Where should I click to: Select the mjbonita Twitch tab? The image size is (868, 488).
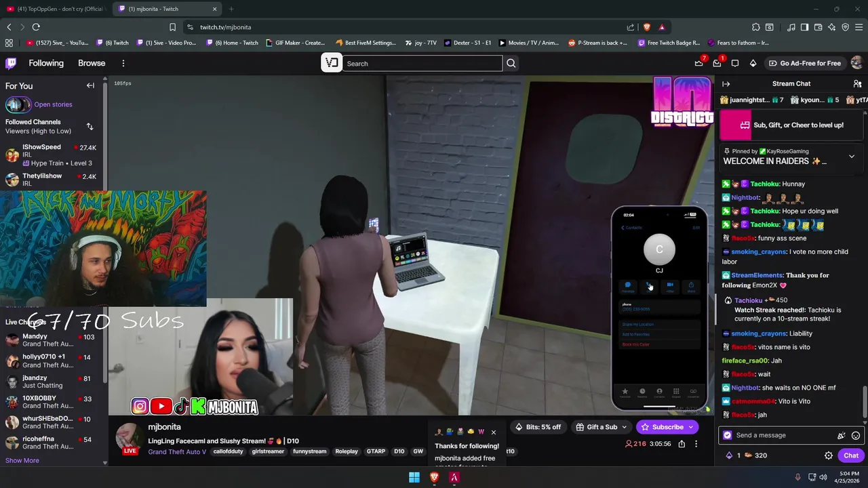click(167, 9)
